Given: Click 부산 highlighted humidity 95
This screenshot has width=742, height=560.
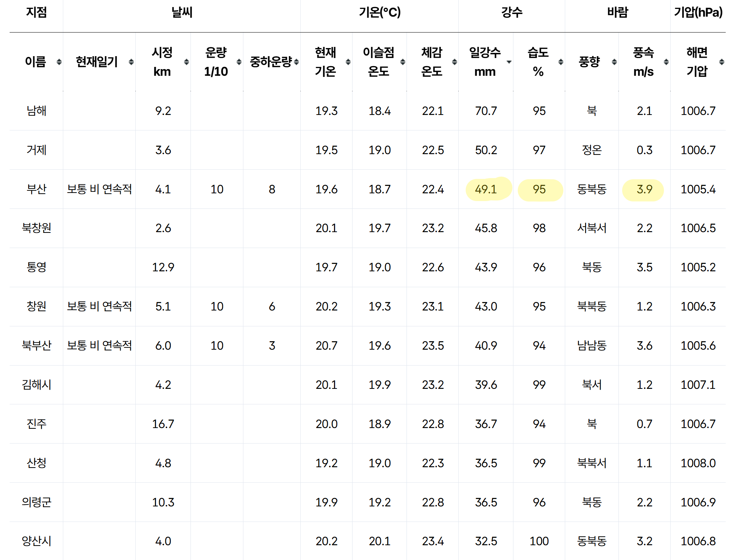Looking at the screenshot, I should click(x=539, y=189).
